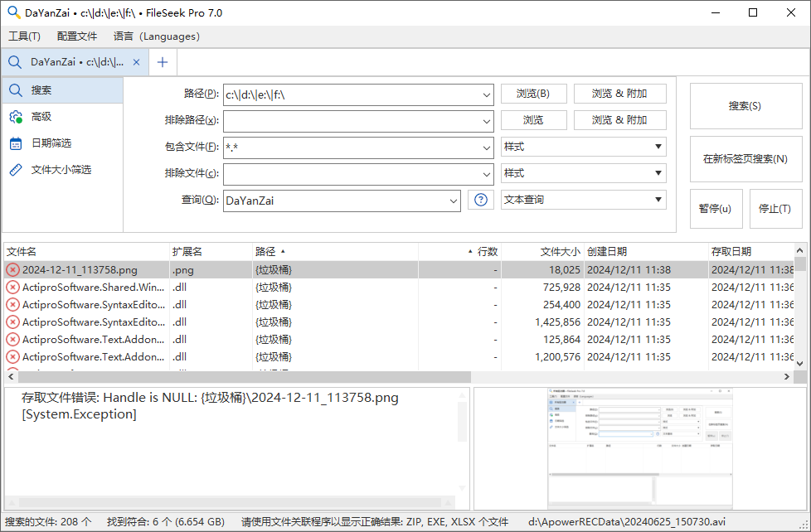This screenshot has height=532, width=811.
Task: Click 浏览 button for exclude path
Action: pos(533,120)
